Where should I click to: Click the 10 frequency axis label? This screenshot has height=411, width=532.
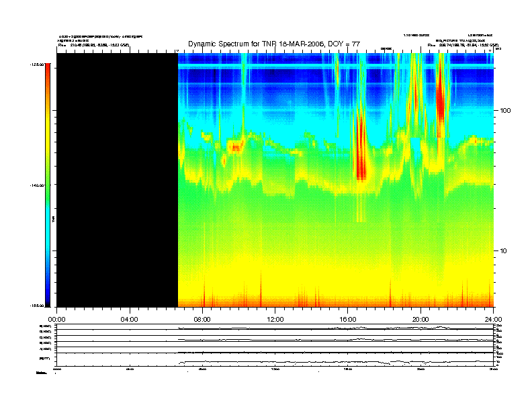coord(504,251)
